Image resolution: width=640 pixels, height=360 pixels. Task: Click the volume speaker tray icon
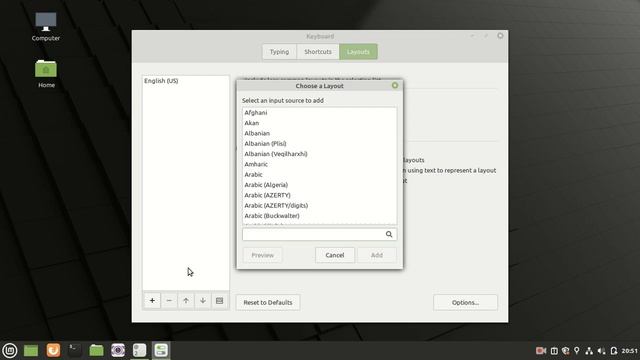point(601,351)
